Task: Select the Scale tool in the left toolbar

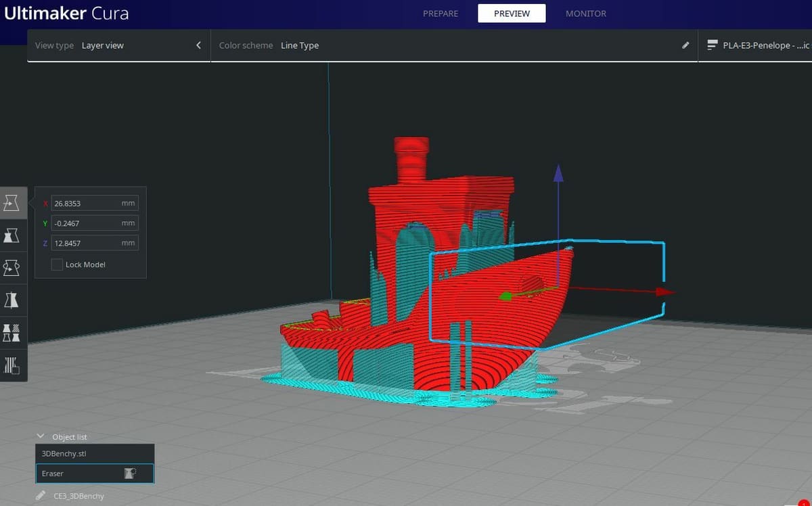Action: coord(12,235)
